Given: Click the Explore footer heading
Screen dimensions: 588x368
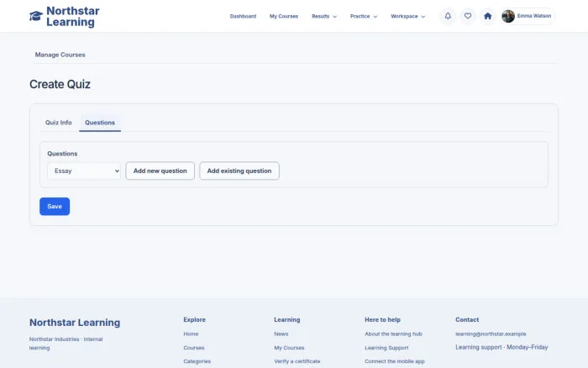Looking at the screenshot, I should (194, 319).
